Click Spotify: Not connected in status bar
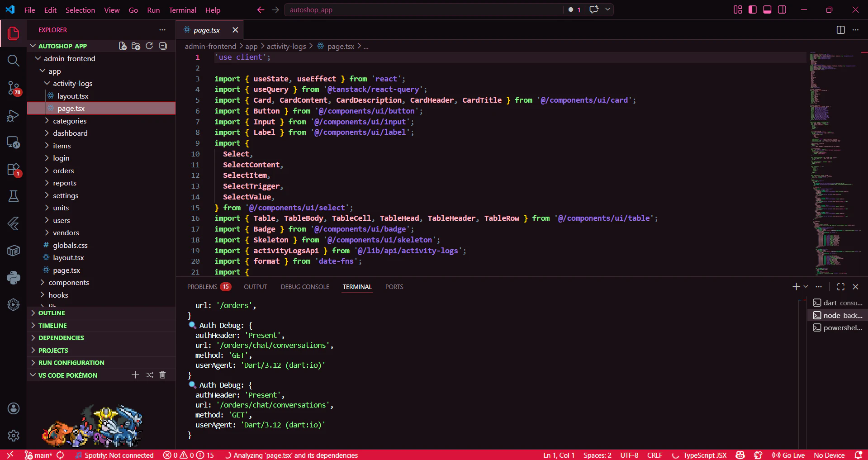Image resolution: width=868 pixels, height=460 pixels. pos(115,455)
